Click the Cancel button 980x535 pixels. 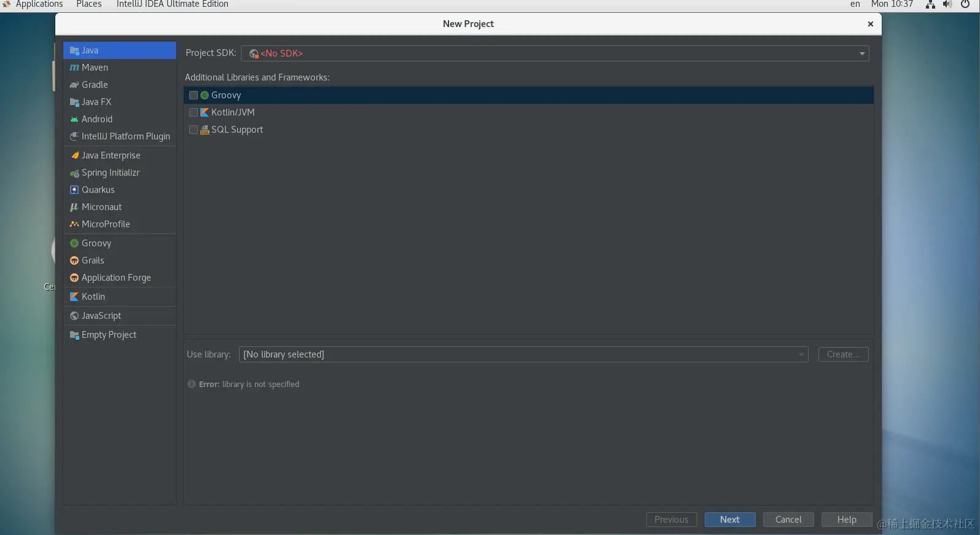[788, 520]
